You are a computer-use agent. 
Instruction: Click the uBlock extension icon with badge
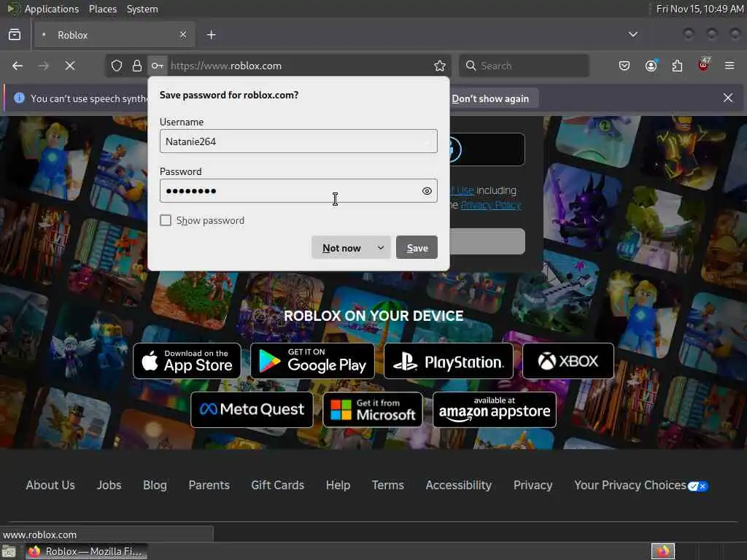click(x=704, y=64)
